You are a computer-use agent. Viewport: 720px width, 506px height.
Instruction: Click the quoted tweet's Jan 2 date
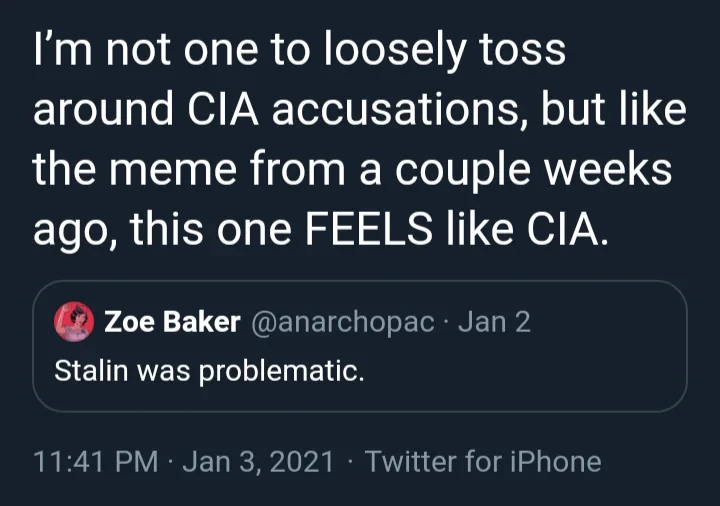(494, 322)
